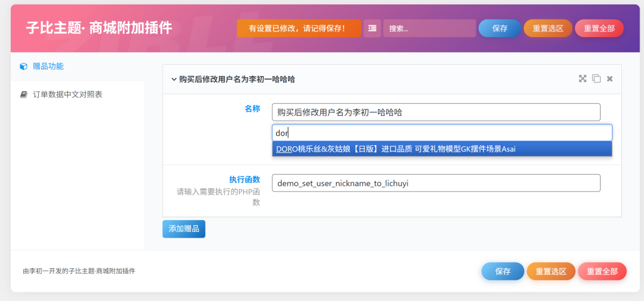This screenshot has width=644, height=301.
Task: Save settings with the footer 保存 button
Action: [x=502, y=271]
